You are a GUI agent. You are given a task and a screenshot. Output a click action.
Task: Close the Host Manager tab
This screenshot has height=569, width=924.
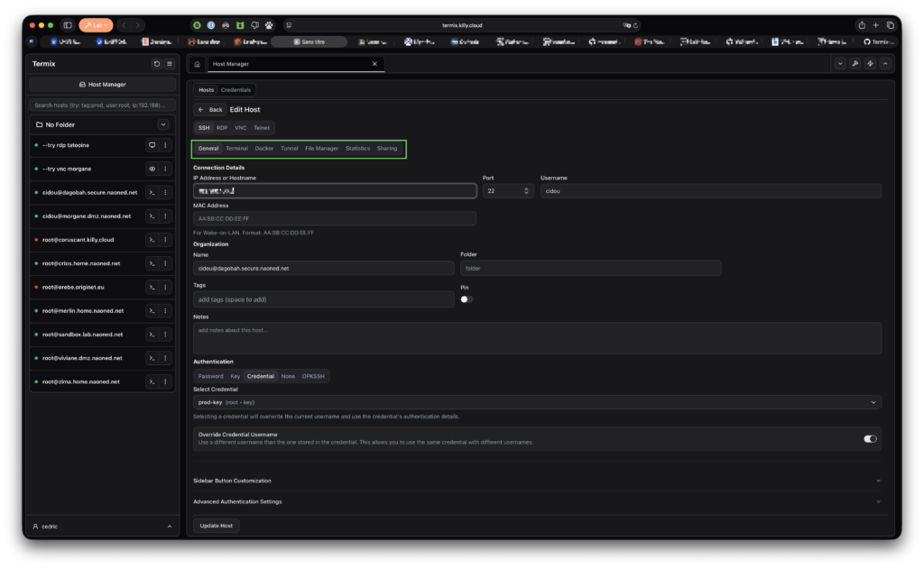pyautogui.click(x=375, y=64)
